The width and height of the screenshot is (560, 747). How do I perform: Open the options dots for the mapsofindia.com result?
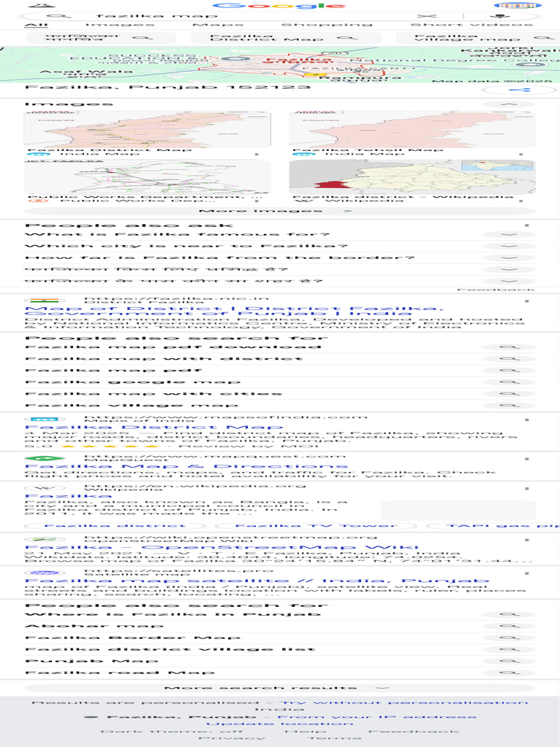coord(526,420)
